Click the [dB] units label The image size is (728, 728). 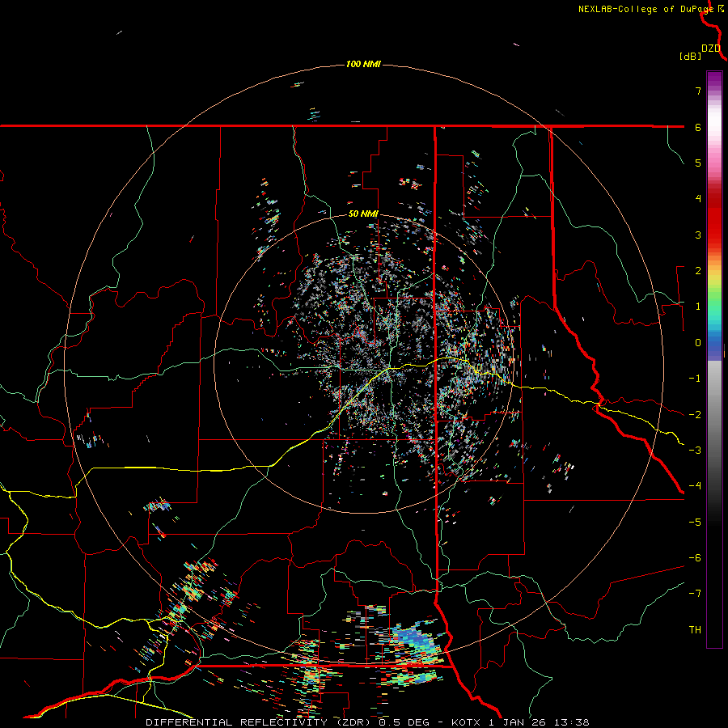690,56
